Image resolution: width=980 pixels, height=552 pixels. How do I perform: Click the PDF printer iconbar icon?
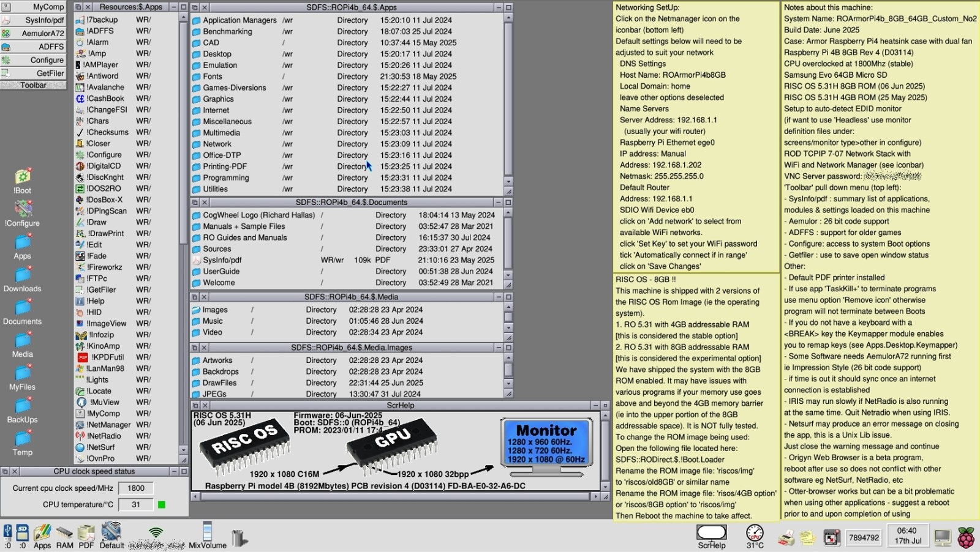86,536
